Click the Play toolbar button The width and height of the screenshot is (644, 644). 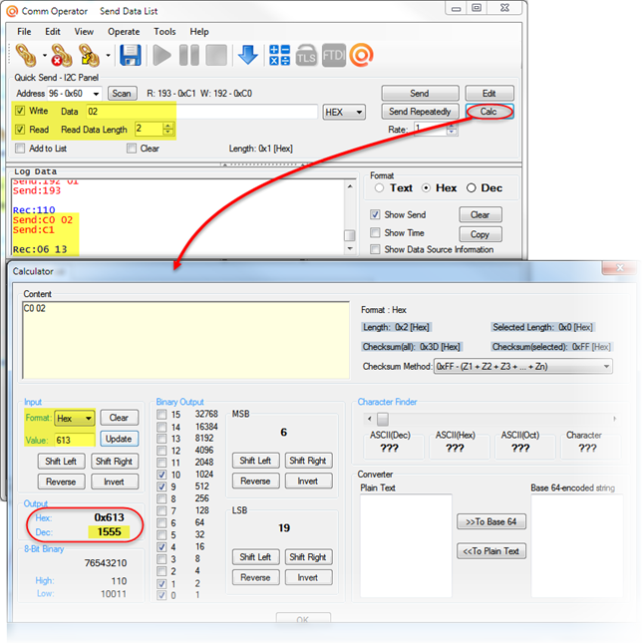161,55
